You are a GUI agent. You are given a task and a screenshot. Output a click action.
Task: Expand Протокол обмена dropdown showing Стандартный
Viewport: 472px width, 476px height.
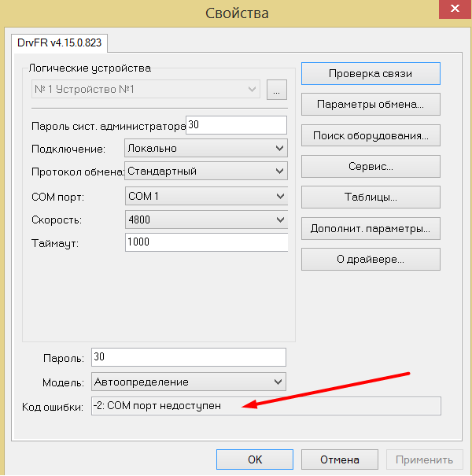click(x=206, y=171)
